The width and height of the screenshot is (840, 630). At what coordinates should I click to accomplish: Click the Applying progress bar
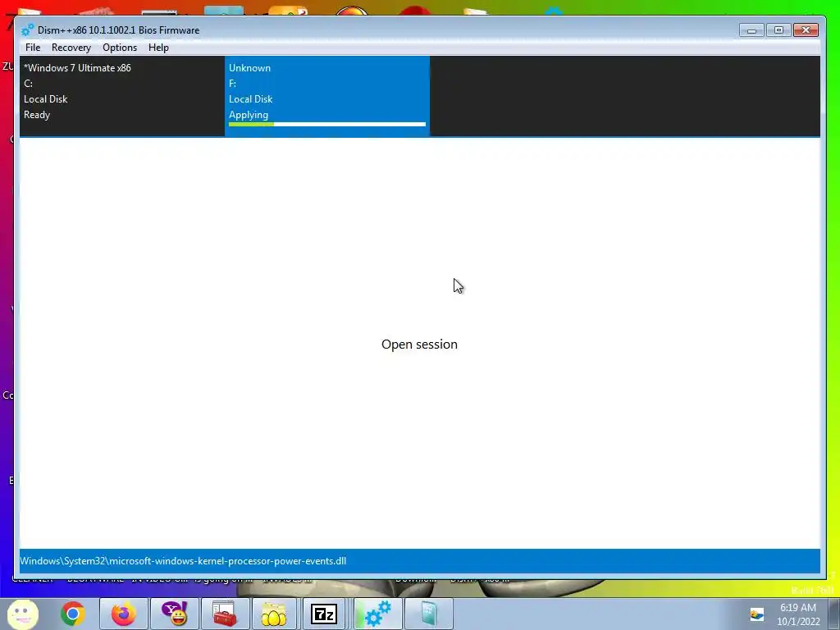[x=327, y=125]
